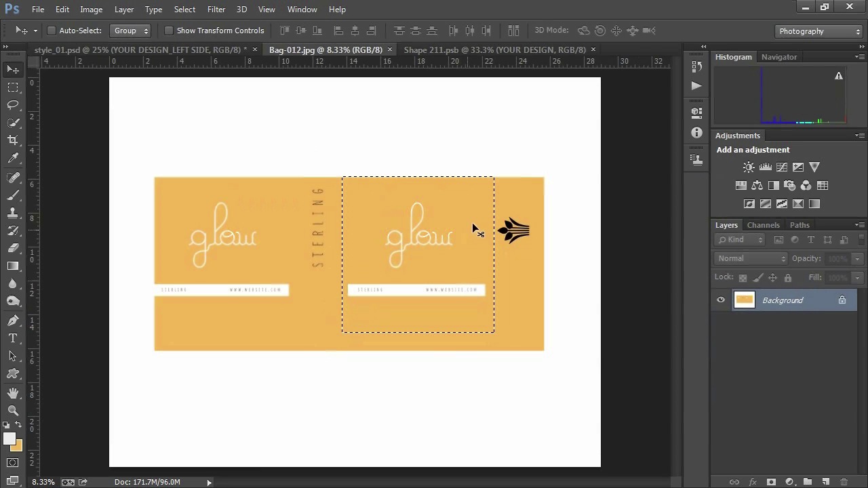Enable the Auto-Select checkbox
Viewport: 868px width, 488px height.
(52, 30)
